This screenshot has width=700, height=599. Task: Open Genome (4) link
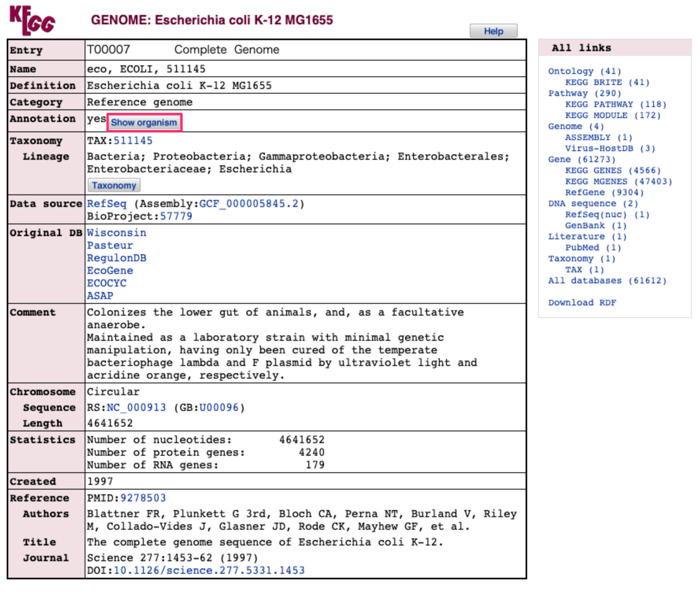[x=576, y=126]
